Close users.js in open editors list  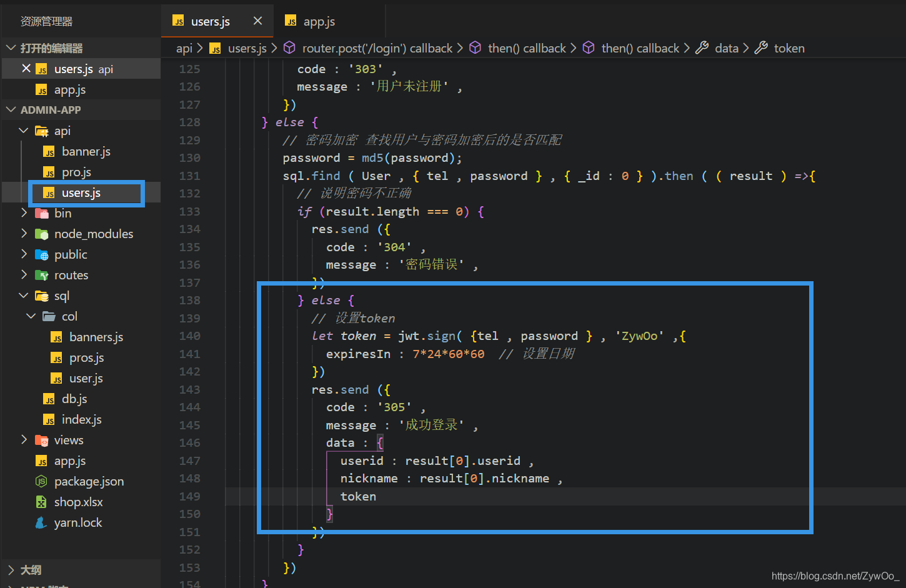pos(26,69)
